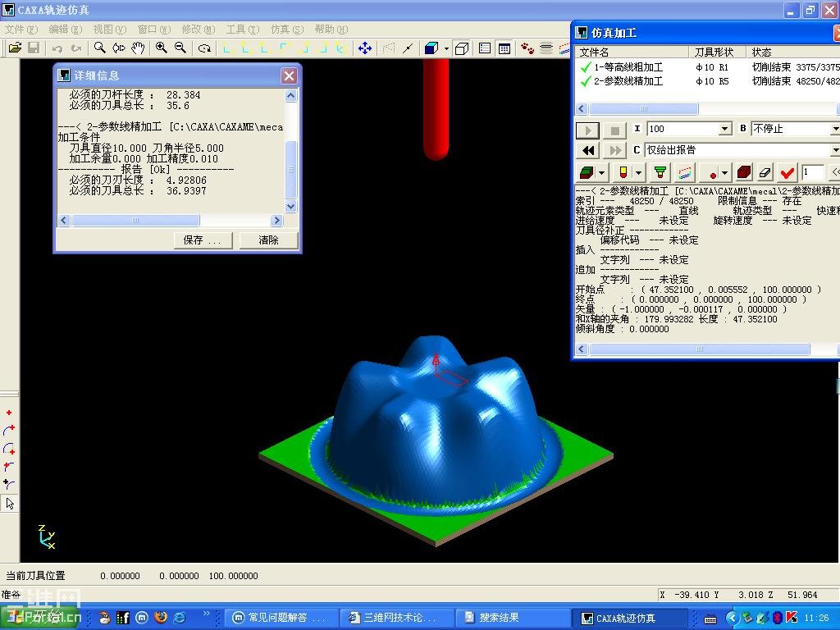Viewport: 840px width, 630px height.
Task: Click the Zoom Out magnifier icon
Action: tap(180, 48)
